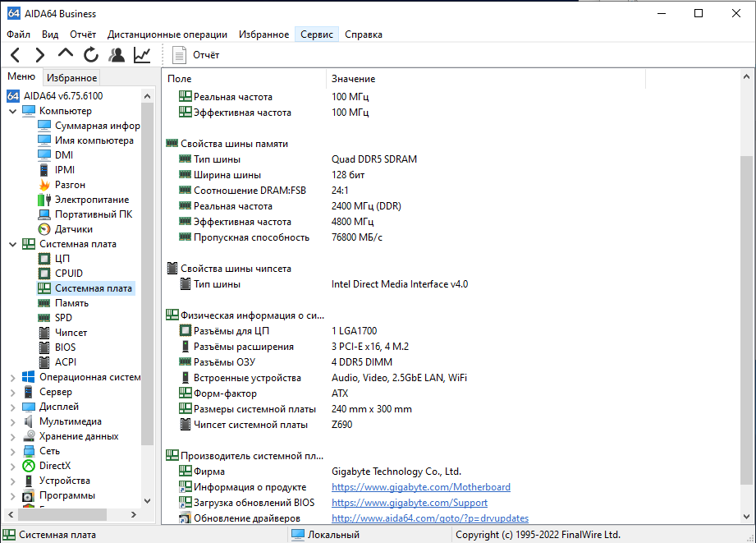Open the Файл menu
756x543 pixels.
click(x=18, y=35)
